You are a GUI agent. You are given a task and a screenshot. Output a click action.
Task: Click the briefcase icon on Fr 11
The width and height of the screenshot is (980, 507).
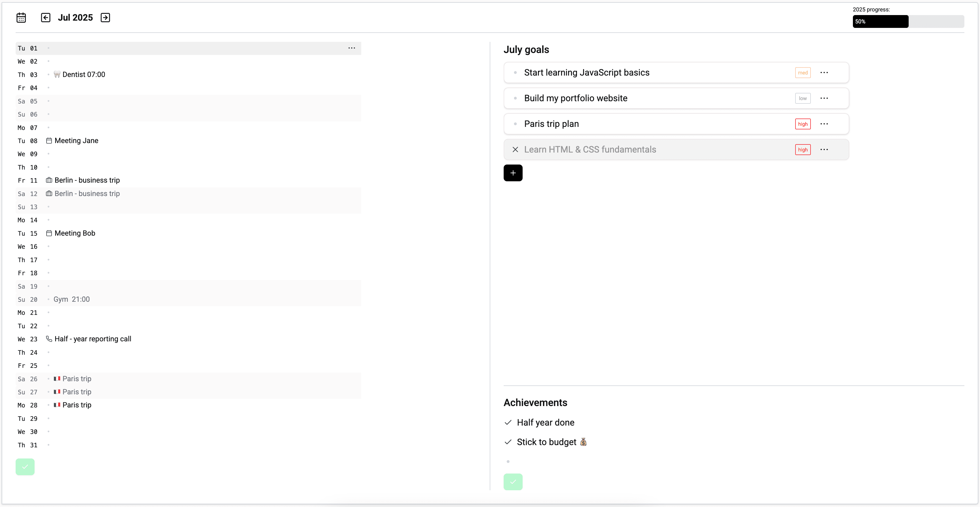pos(49,180)
